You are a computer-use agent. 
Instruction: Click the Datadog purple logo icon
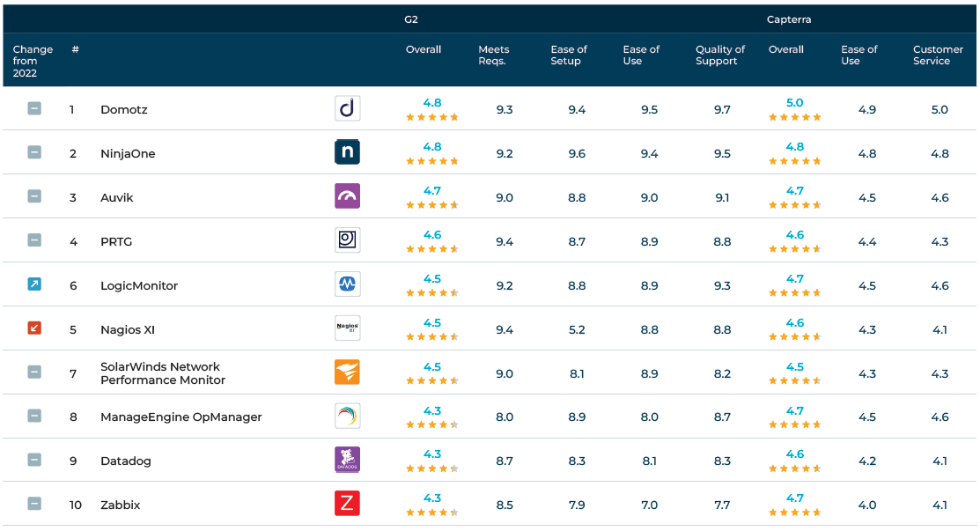(347, 460)
